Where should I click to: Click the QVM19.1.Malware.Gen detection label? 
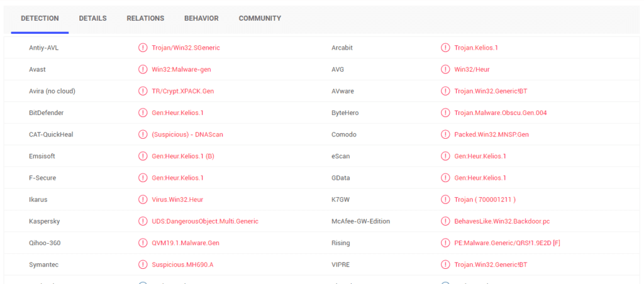pyautogui.click(x=186, y=243)
